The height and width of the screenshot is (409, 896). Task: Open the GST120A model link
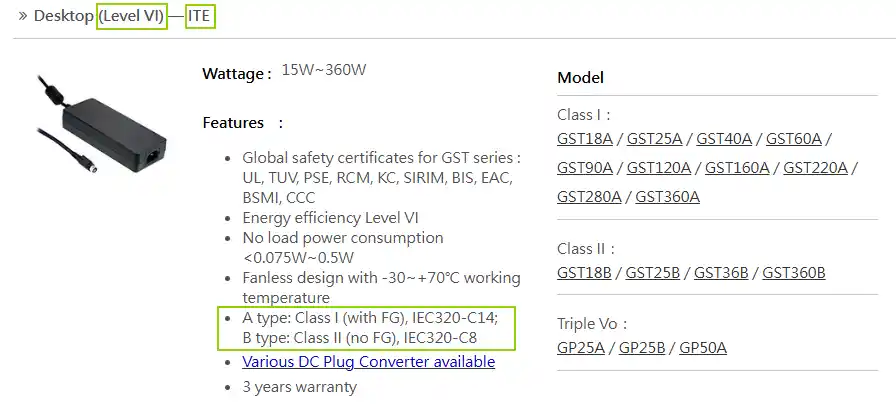coord(659,167)
